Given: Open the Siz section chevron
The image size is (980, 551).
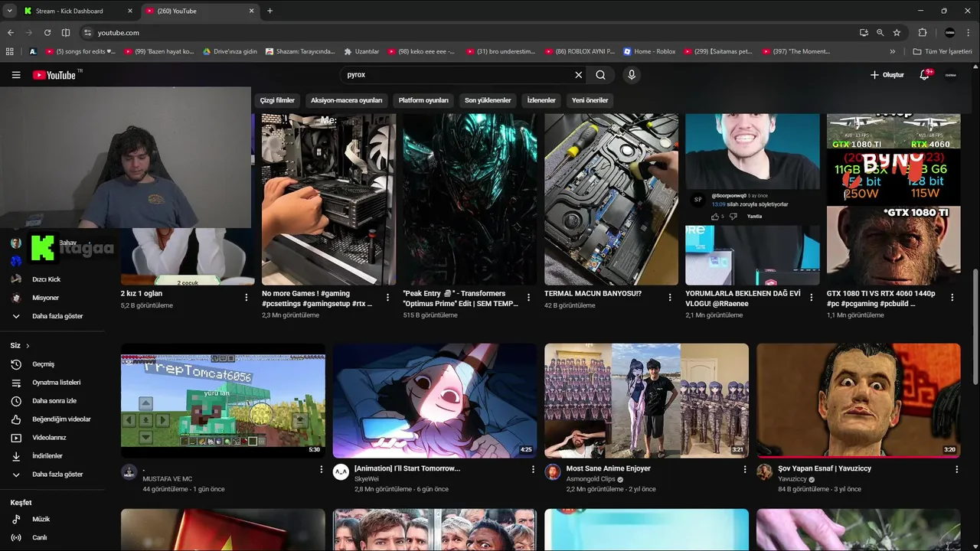Looking at the screenshot, I should coord(28,346).
